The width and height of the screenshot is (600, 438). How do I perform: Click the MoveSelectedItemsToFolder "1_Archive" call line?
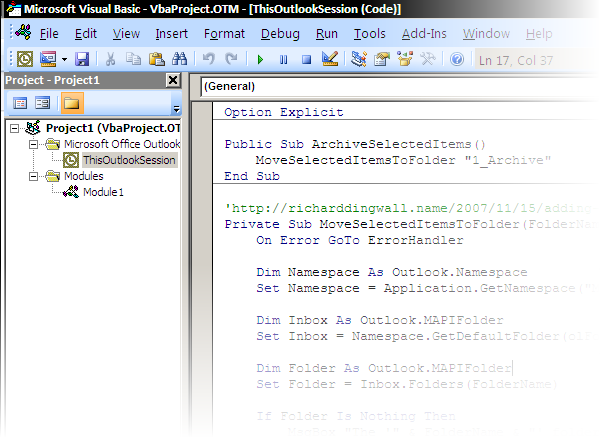403,160
